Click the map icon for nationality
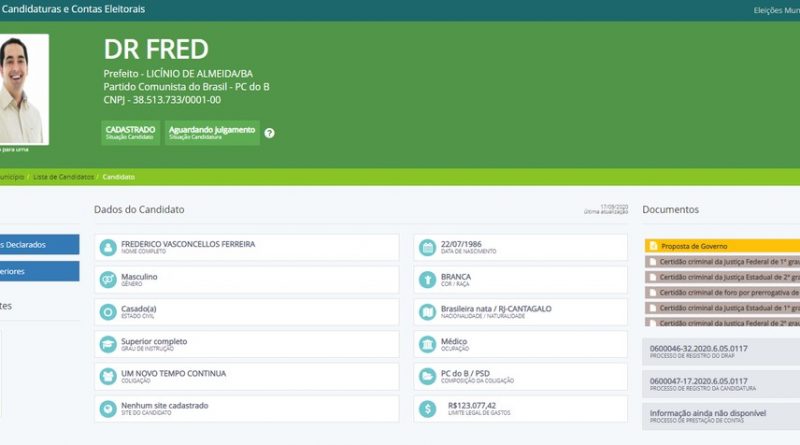Screen dimensions: 800x445 pos(427,312)
